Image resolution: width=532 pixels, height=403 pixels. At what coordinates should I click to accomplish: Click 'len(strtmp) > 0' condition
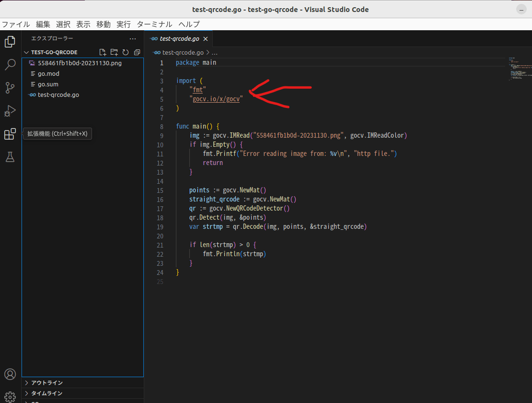(x=225, y=245)
